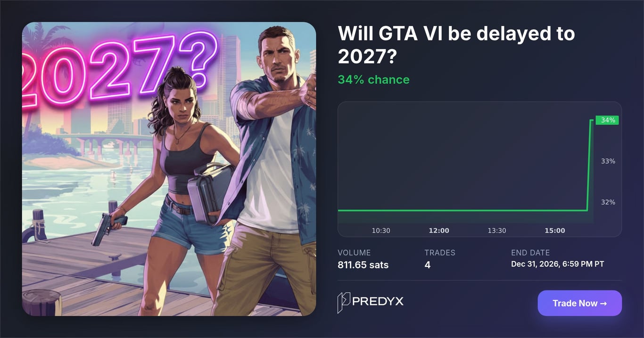Click the 13:30 time marker on chart

496,231
